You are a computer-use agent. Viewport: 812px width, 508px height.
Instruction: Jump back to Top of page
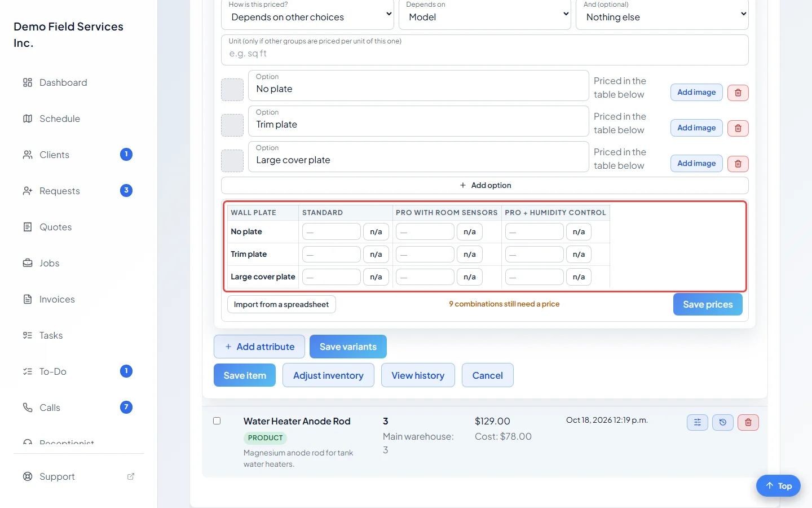click(778, 486)
